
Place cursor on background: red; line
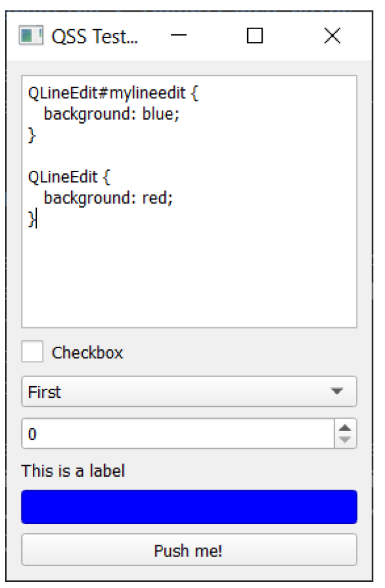[108, 198]
